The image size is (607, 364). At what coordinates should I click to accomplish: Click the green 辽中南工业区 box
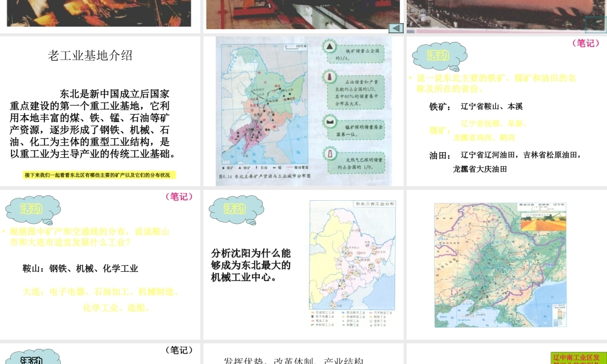coord(578,358)
